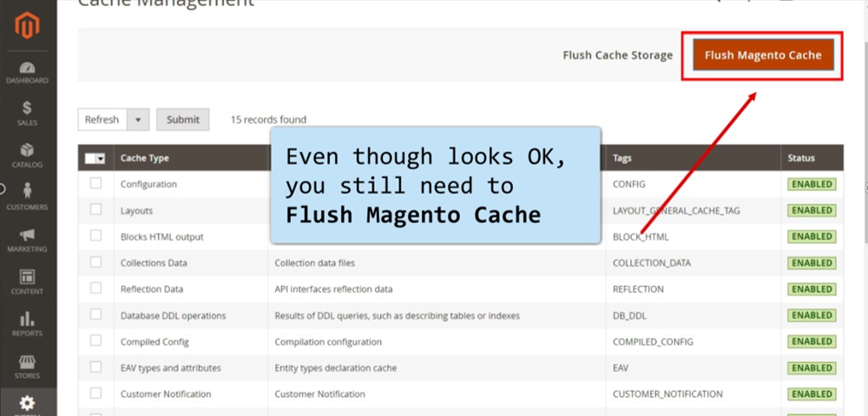
Task: Check the Compiled Config checkbox
Action: coord(95,340)
